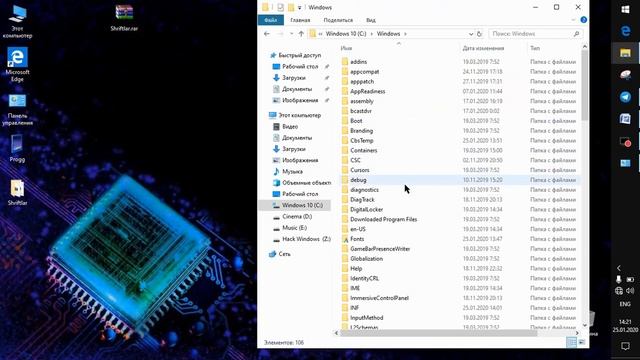Select the addins folder
This screenshot has height=360, width=640.
tap(358, 62)
